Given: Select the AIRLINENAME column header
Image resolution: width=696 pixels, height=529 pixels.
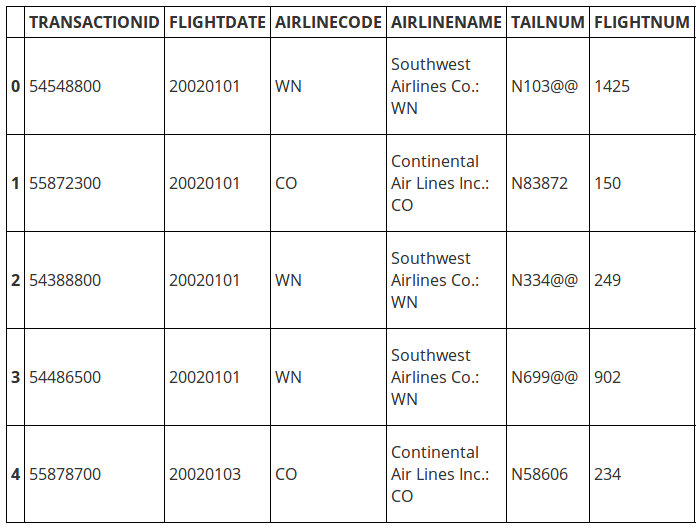Looking at the screenshot, I should [447, 22].
